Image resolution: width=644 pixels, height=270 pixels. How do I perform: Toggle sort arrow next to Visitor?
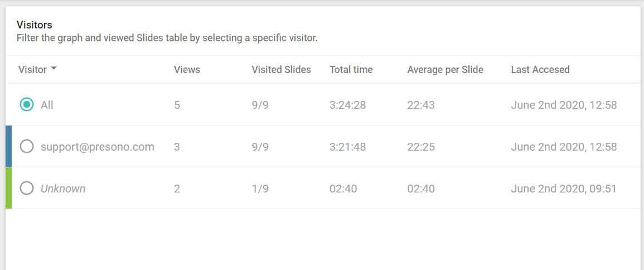(54, 69)
